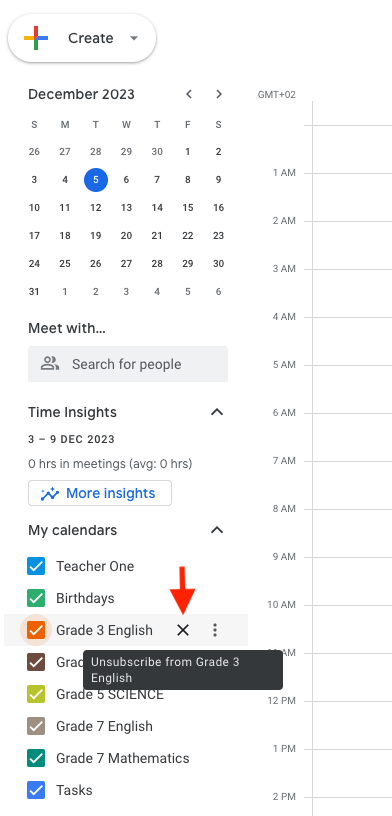392x816 pixels.
Task: Toggle the Tasks calendar checkbox
Action: click(36, 790)
